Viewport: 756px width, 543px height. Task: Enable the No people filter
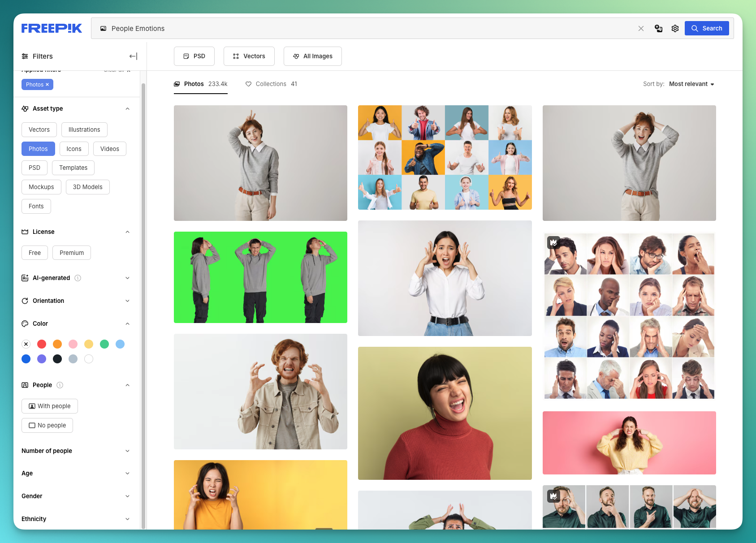47,425
